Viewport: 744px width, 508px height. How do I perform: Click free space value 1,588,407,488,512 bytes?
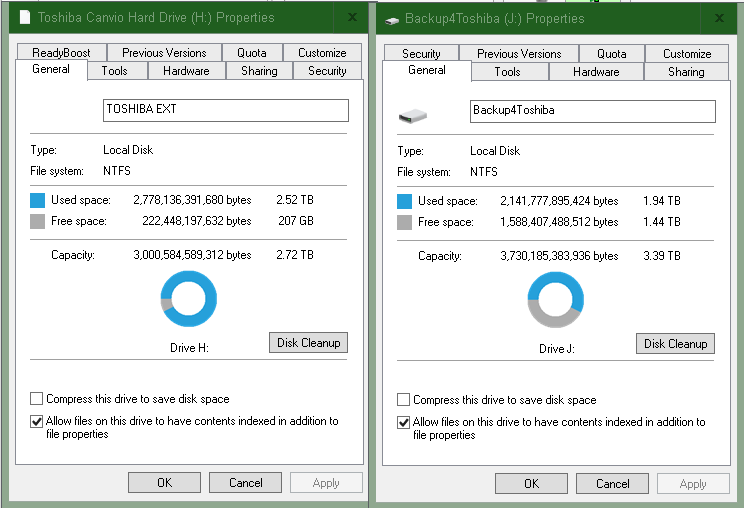tap(559, 222)
